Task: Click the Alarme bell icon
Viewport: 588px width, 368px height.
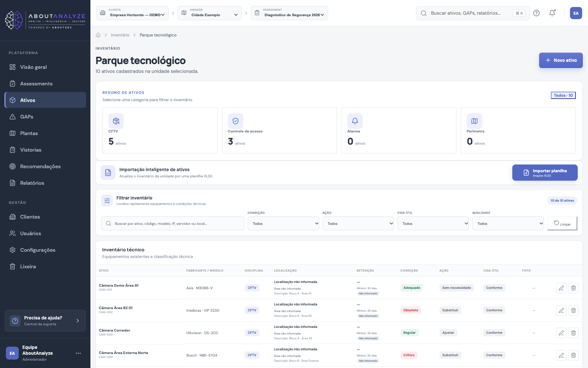Action: point(355,121)
